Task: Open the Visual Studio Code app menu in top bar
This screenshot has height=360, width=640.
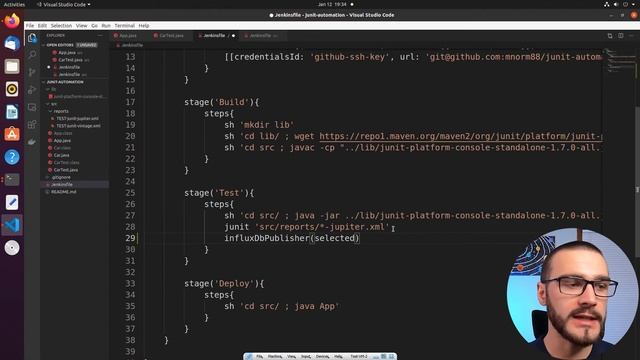Action: tap(64, 4)
